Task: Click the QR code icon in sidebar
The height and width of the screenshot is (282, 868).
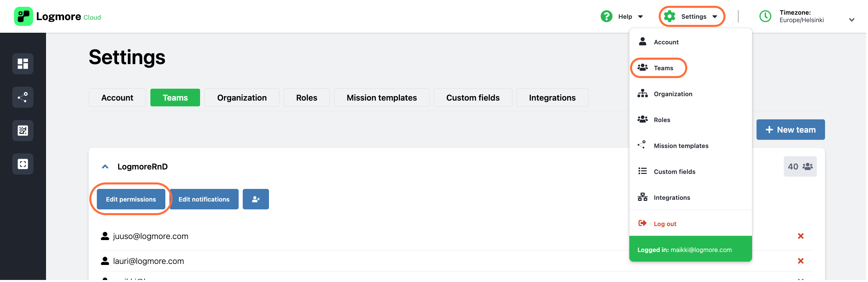Action: coord(23,131)
